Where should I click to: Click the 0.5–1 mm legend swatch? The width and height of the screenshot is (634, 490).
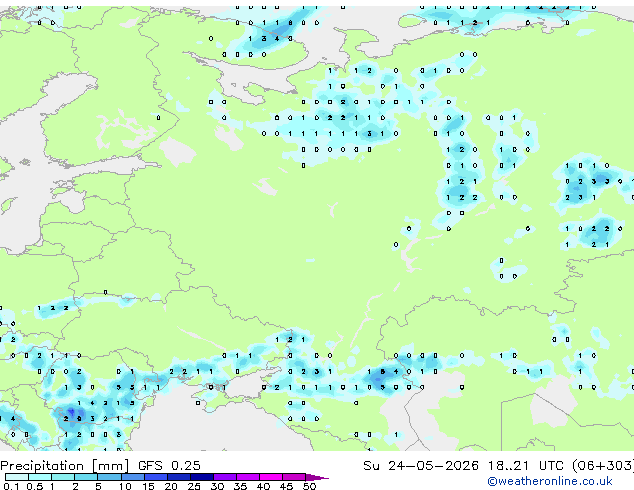click(40, 477)
